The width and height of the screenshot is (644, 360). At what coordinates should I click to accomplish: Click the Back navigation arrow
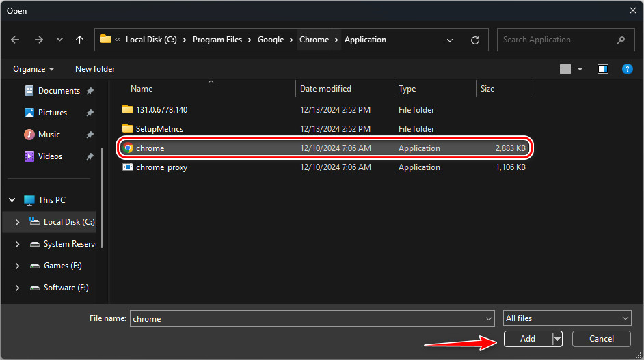(x=16, y=40)
